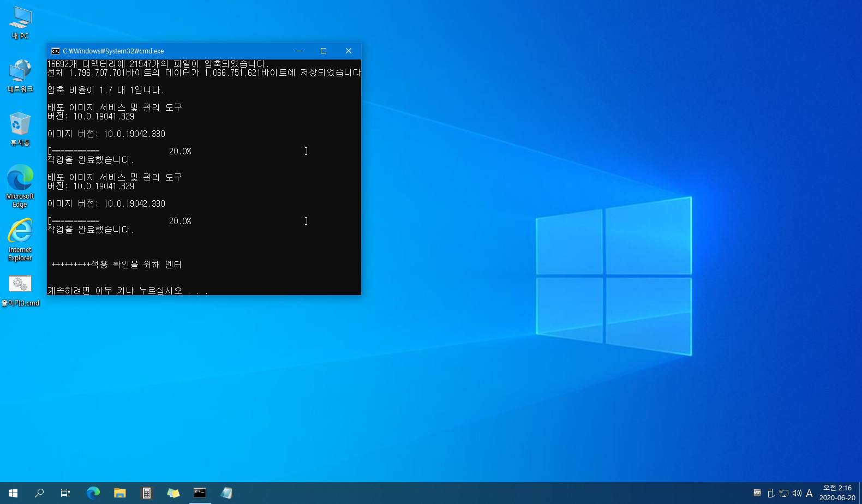Click the safely remove hardware USB tray icon

click(x=771, y=493)
